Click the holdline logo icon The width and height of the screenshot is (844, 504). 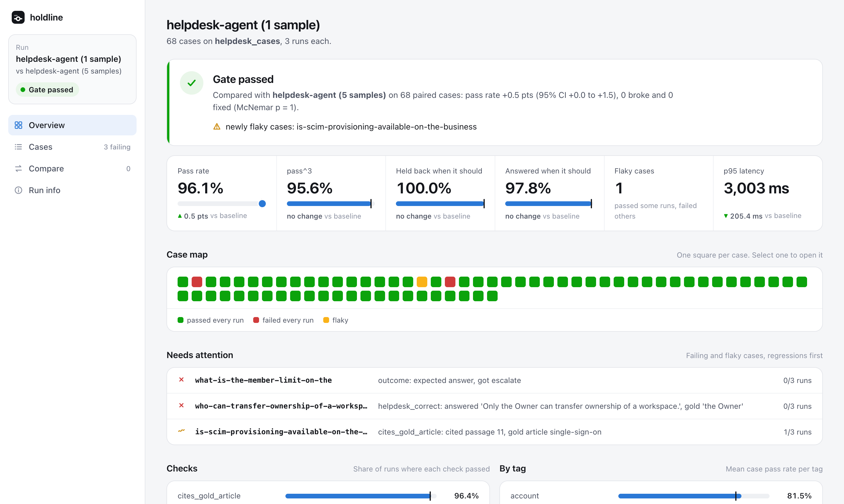(x=18, y=17)
